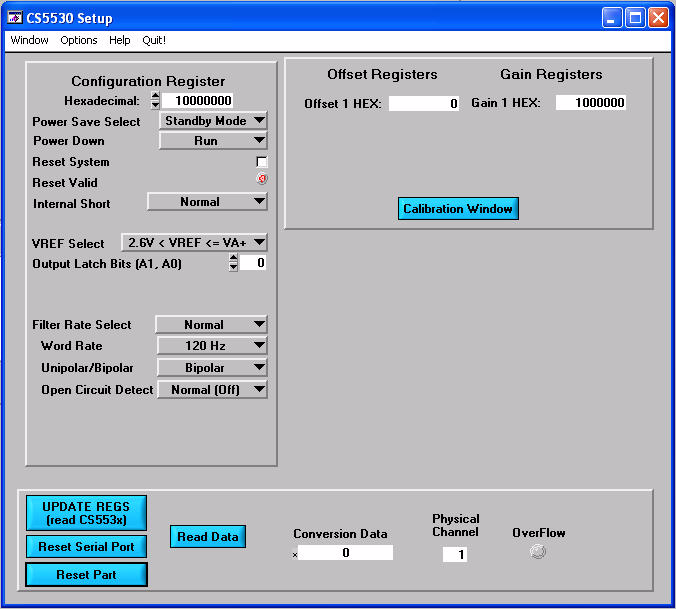Open the Unipolar/Bipolar dropdown
The image size is (676, 609).
(x=212, y=368)
